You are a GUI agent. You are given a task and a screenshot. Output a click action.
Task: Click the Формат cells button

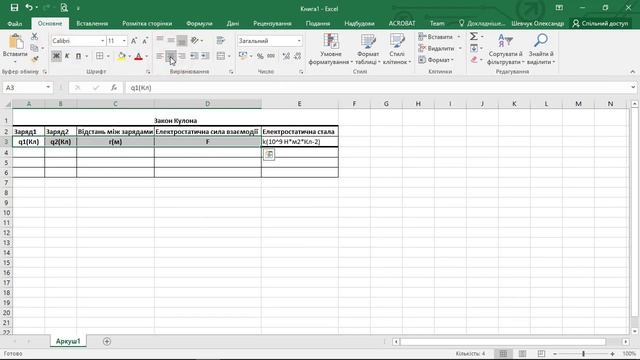point(436,60)
